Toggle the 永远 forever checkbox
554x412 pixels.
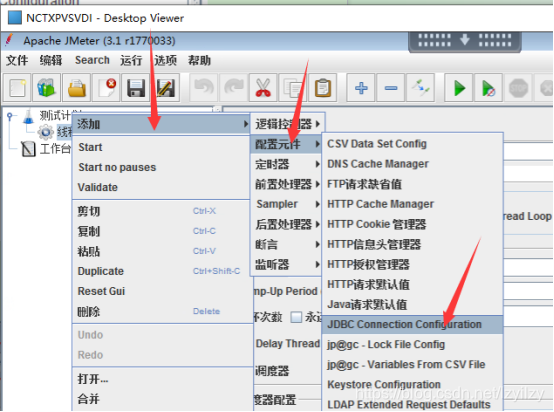pos(296,317)
